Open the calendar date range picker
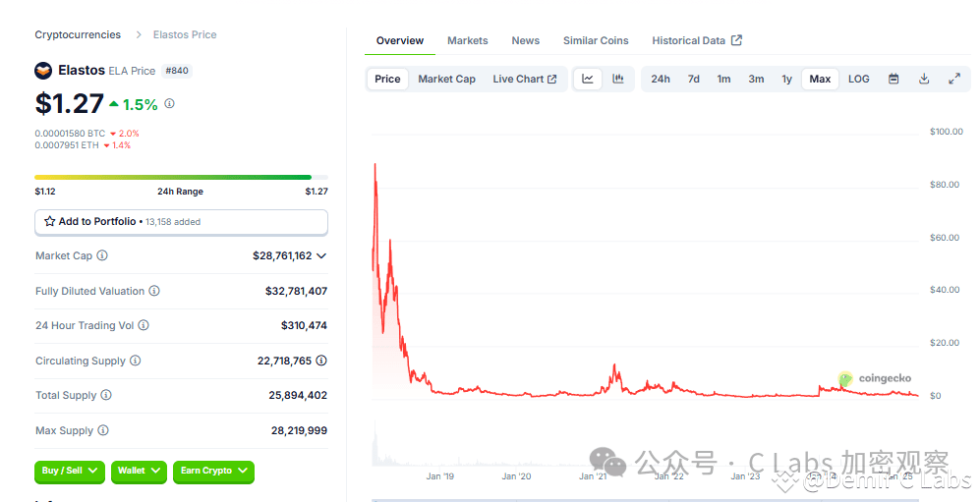This screenshot has width=980, height=502. [894, 79]
